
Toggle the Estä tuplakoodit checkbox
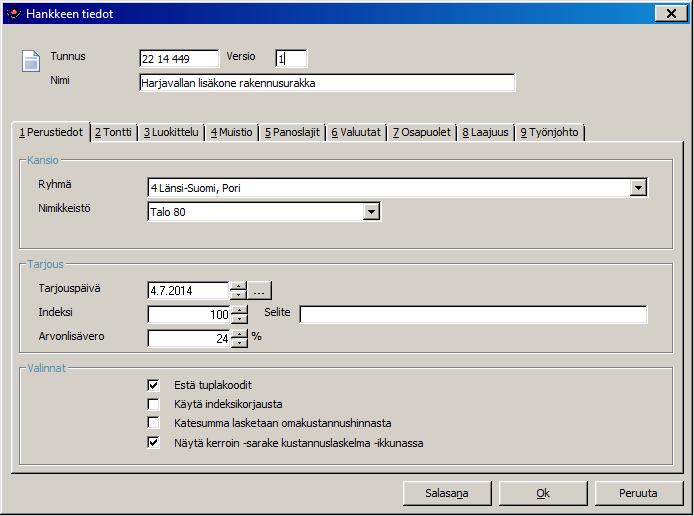[x=153, y=385]
